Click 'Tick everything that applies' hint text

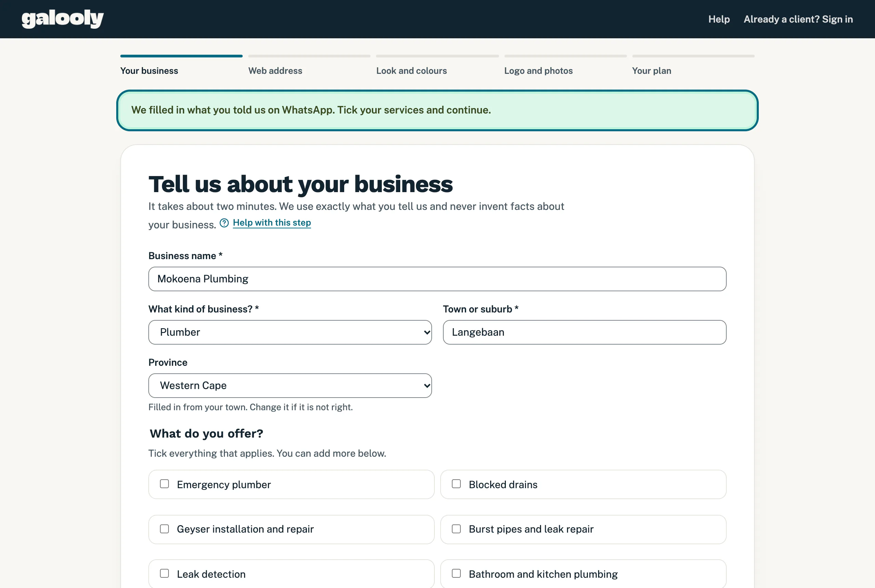(267, 453)
